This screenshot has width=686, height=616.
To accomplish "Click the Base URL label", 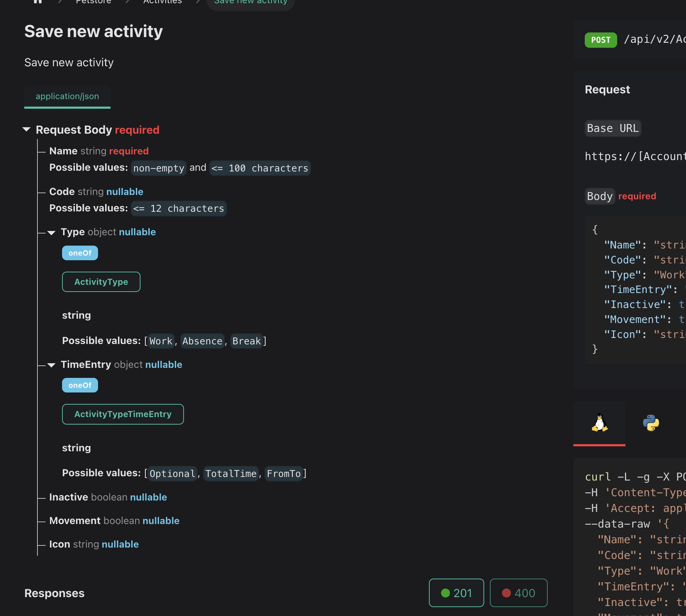I will tap(612, 128).
